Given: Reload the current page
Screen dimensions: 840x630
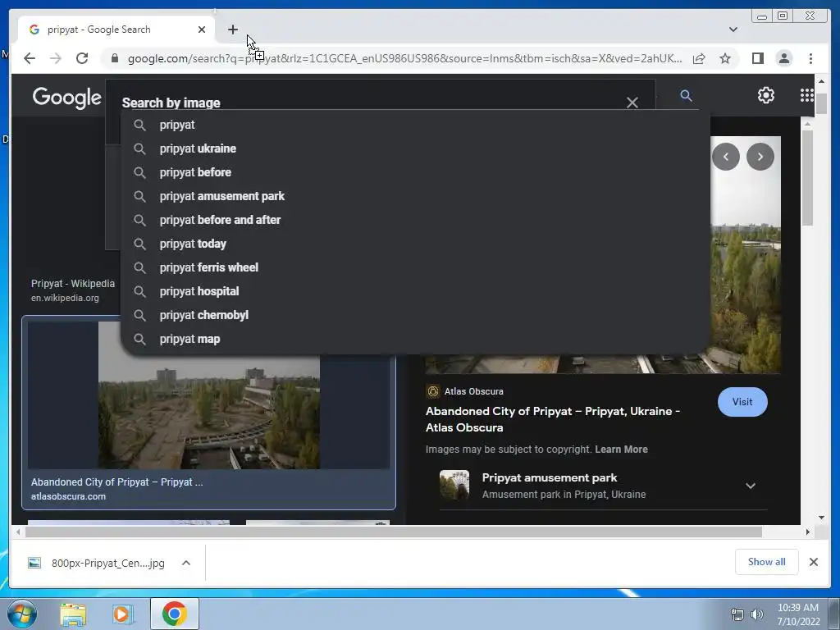Looking at the screenshot, I should point(82,58).
